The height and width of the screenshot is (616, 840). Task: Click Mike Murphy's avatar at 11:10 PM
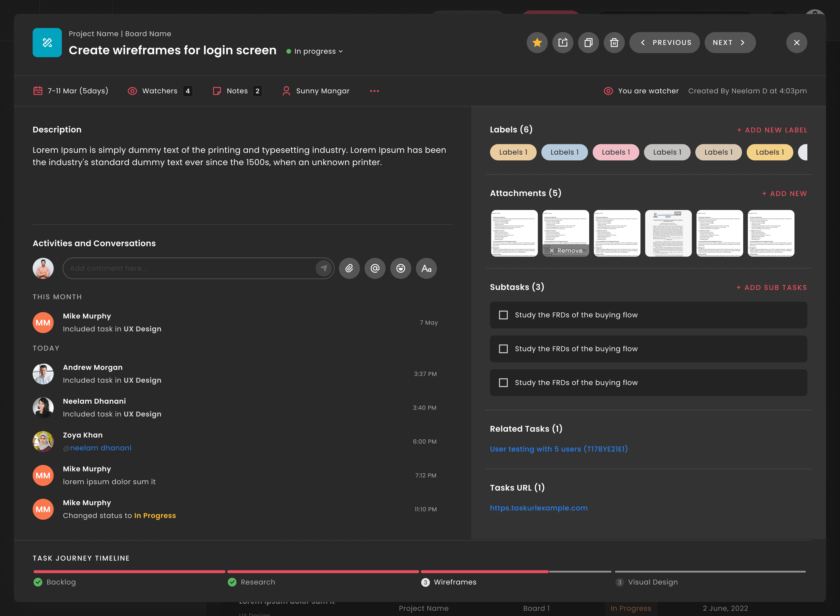tap(43, 509)
